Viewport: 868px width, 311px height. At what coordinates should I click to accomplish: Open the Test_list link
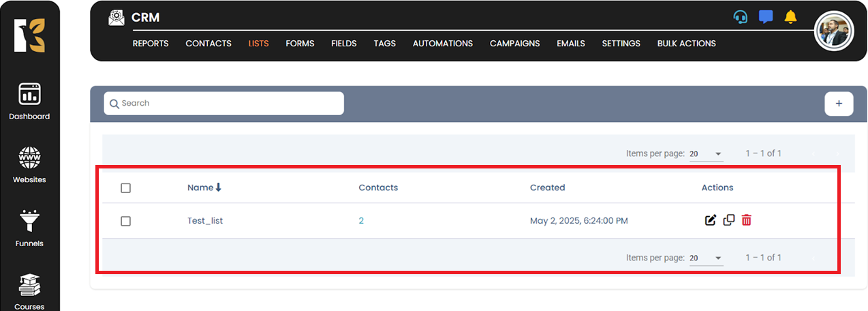point(205,221)
